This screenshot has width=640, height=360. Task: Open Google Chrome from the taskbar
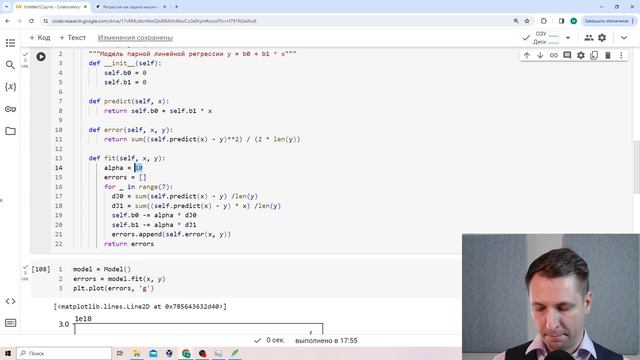186,353
